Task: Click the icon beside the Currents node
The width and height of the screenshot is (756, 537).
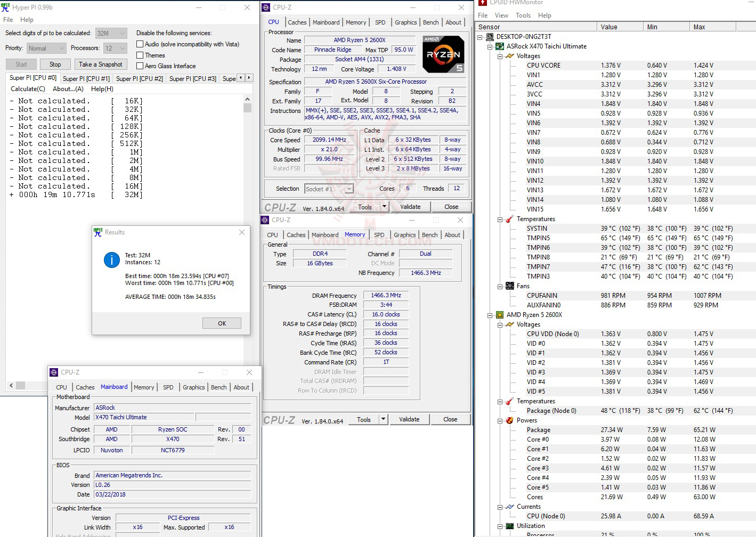Action: [510, 507]
